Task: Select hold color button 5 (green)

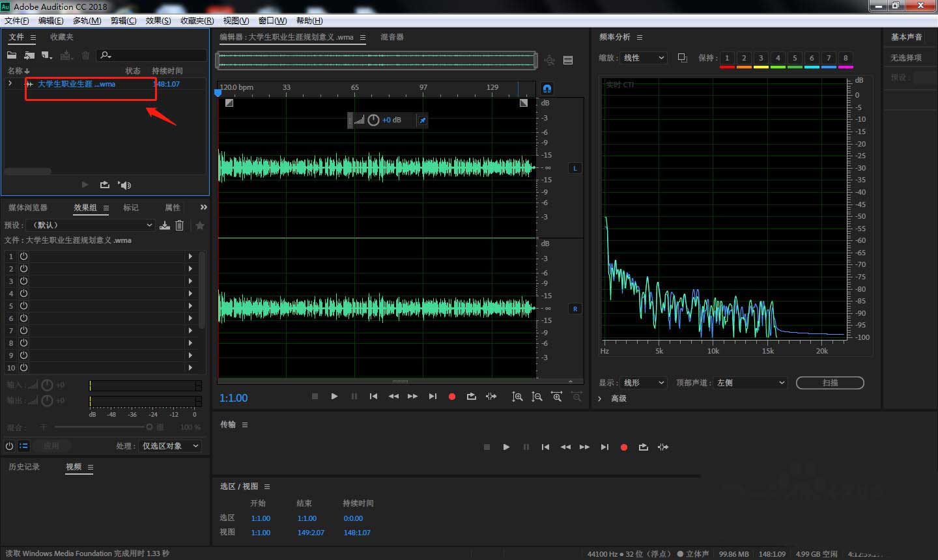Action: pyautogui.click(x=795, y=59)
